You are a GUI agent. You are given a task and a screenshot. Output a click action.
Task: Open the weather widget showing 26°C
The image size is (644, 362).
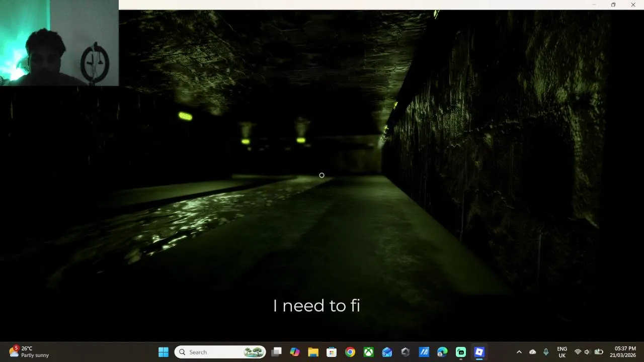coord(29,352)
